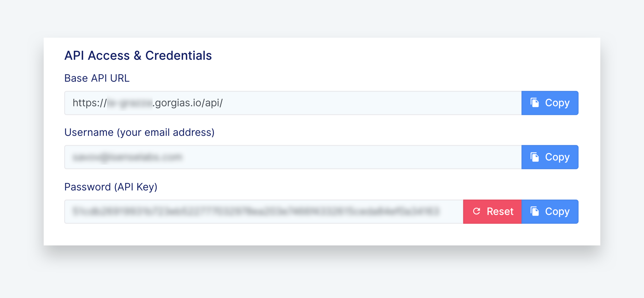Screen dimensions: 644x298
Task: Click the copy icon beside the Username field
Action: (535, 157)
